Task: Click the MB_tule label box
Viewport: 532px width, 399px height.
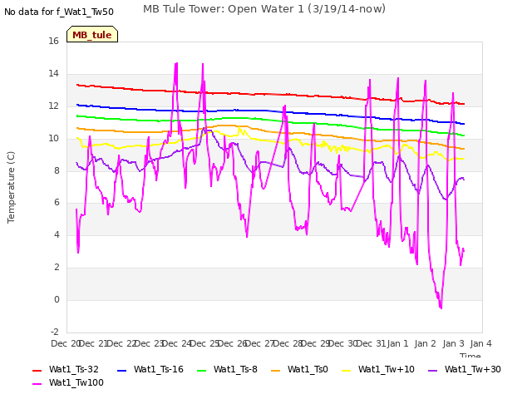Action: pyautogui.click(x=92, y=34)
